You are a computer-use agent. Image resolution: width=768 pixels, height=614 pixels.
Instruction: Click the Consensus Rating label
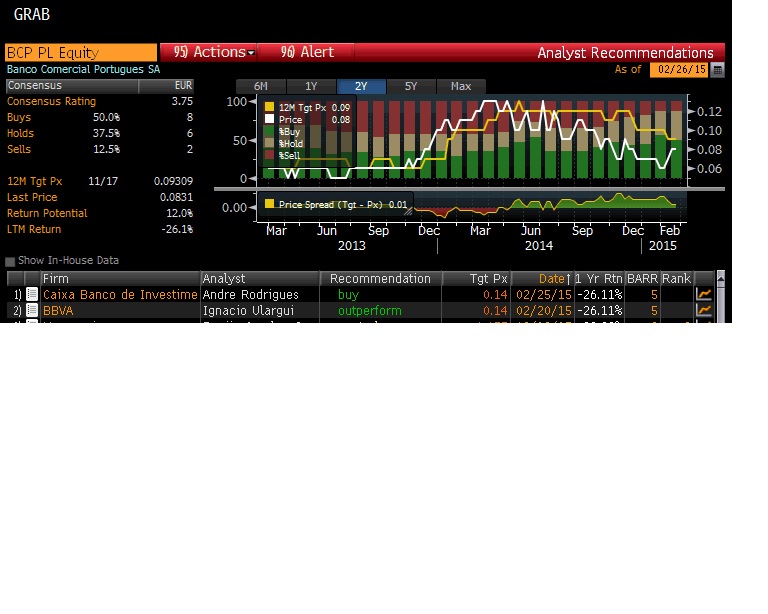(x=51, y=101)
